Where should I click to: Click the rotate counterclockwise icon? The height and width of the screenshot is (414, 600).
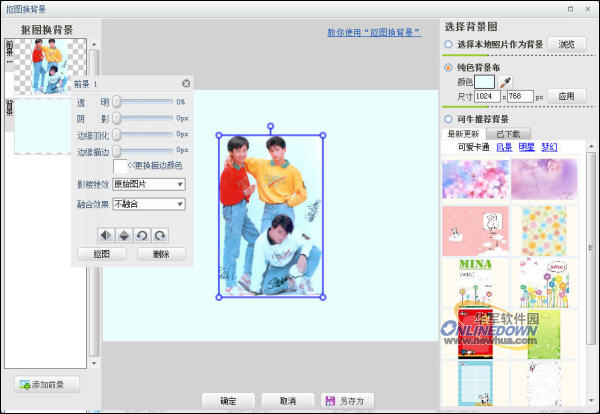142,234
